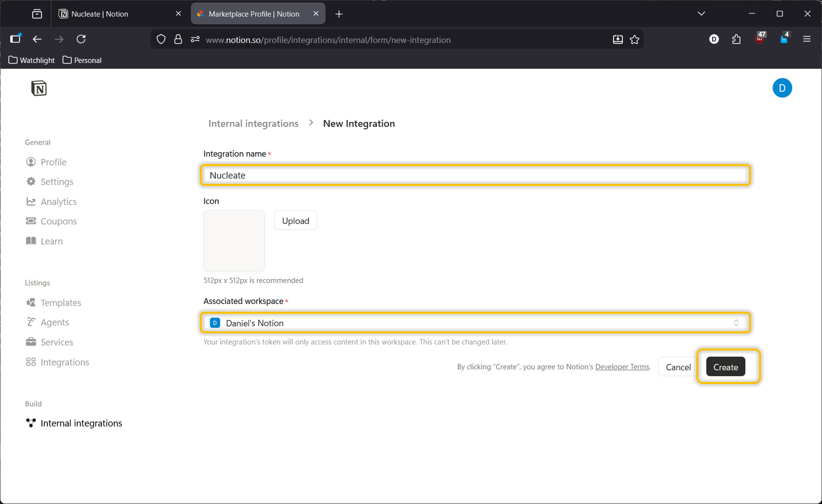Expand the Associated workspace dropdown

pyautogui.click(x=475, y=323)
